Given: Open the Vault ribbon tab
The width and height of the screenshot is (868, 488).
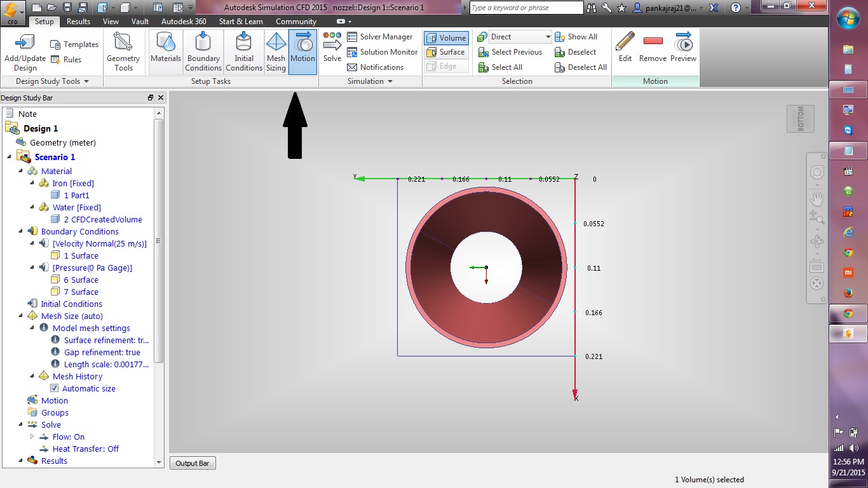Looking at the screenshot, I should [x=140, y=22].
